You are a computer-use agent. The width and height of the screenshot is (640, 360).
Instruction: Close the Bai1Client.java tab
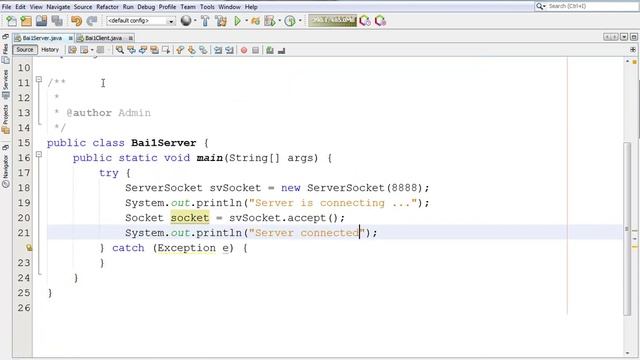click(131, 38)
